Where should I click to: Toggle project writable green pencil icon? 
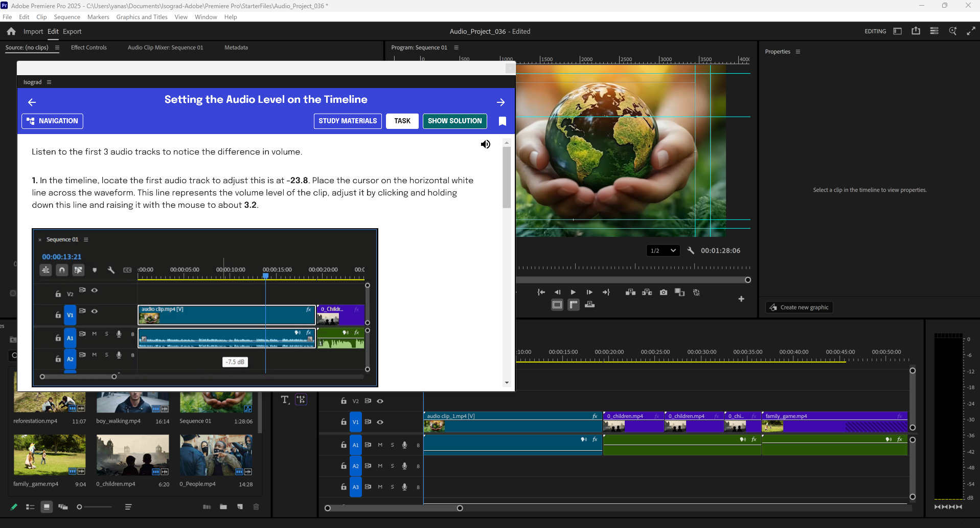14,507
